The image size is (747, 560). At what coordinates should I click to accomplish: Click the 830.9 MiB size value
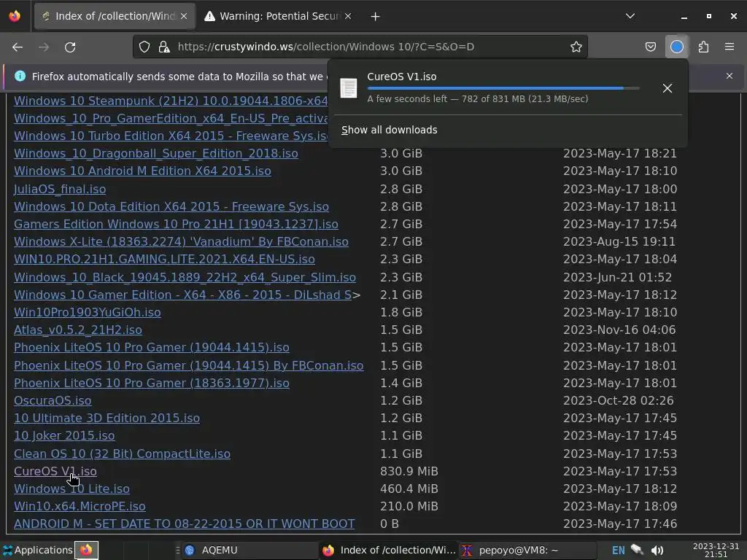pyautogui.click(x=409, y=471)
